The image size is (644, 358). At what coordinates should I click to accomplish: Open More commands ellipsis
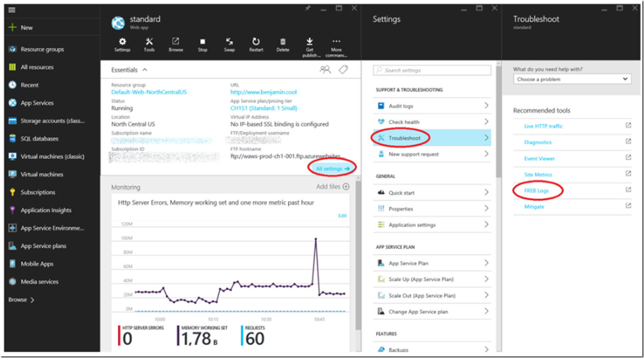point(336,41)
